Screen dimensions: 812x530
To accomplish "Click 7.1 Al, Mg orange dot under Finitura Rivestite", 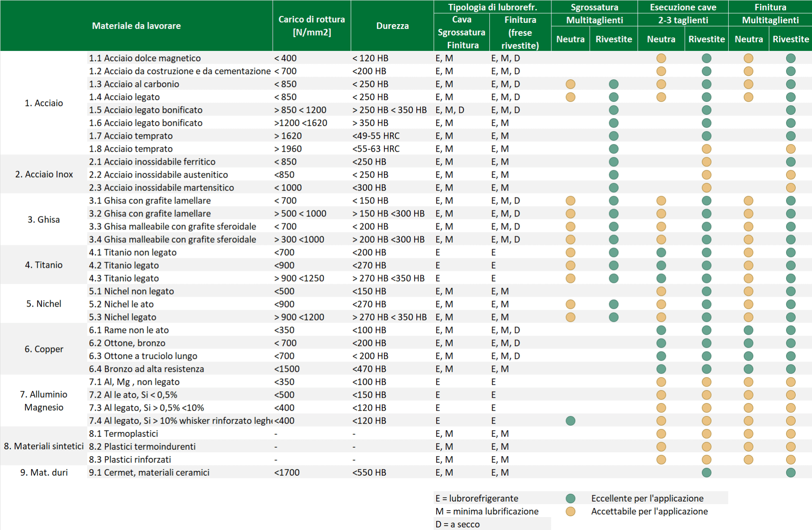I will 790,382.
